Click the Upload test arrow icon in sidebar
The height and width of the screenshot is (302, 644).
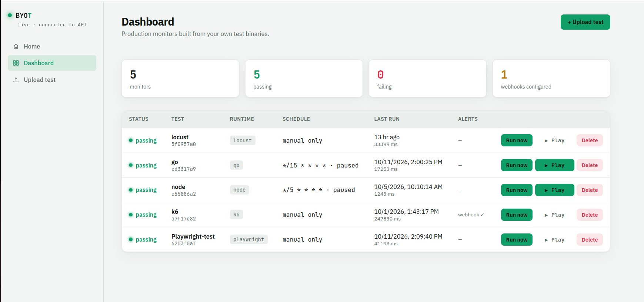[16, 80]
